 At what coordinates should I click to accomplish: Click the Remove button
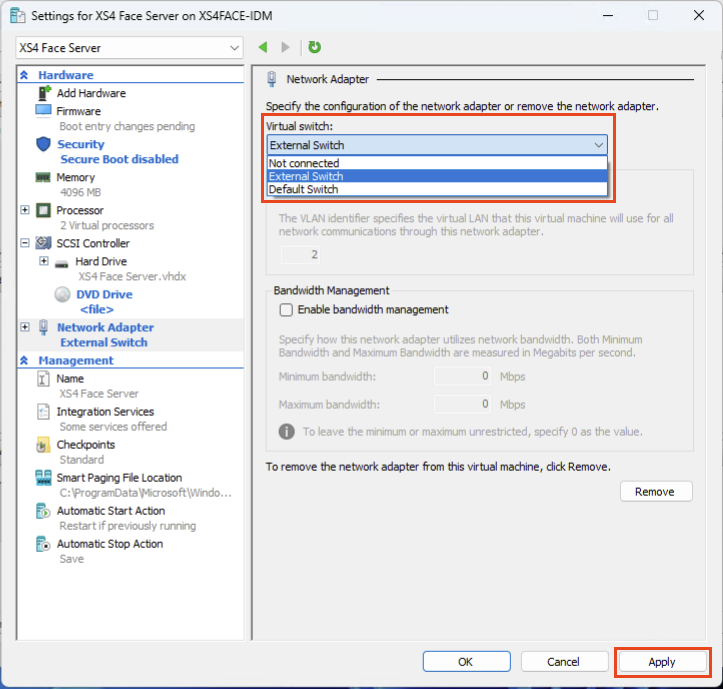click(656, 492)
